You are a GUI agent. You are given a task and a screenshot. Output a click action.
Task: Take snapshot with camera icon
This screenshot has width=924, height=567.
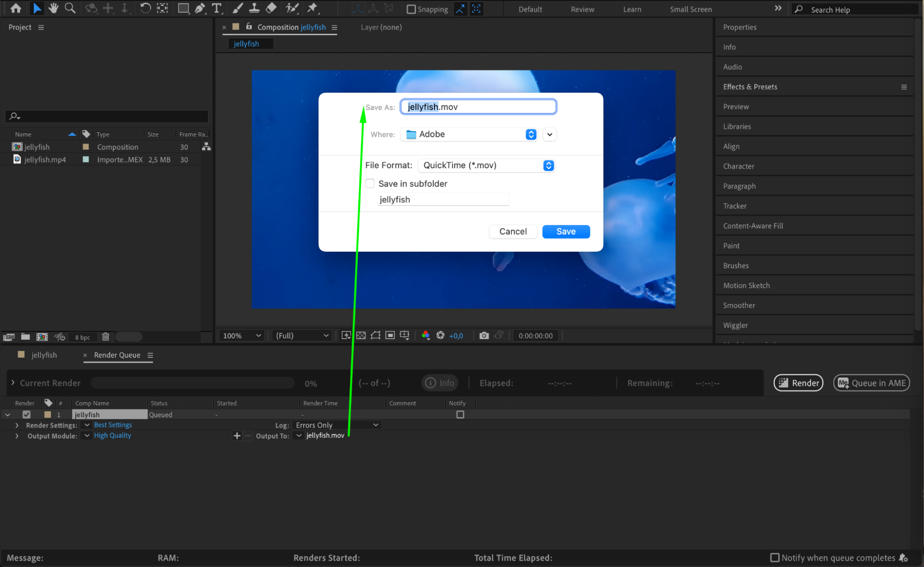pyautogui.click(x=483, y=335)
